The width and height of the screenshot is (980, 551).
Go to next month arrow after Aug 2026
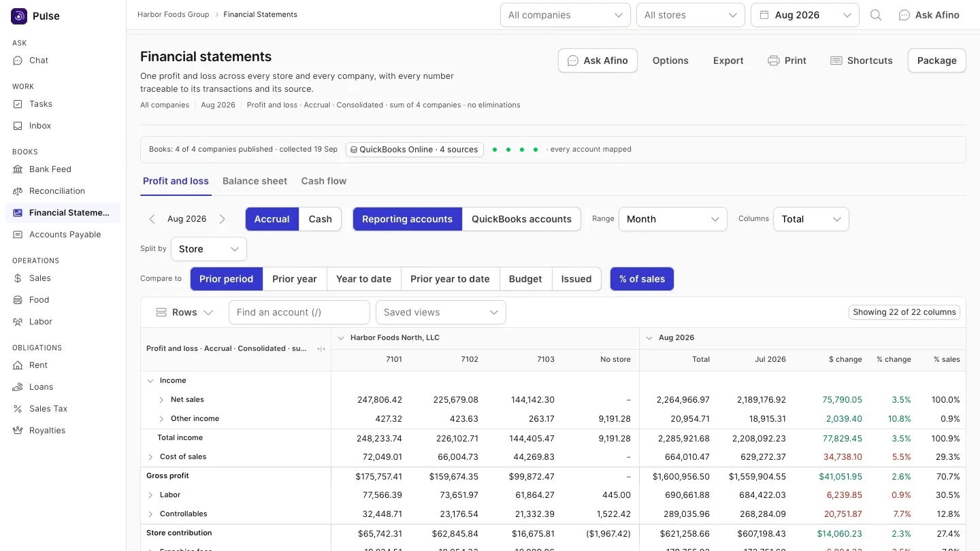[223, 219]
